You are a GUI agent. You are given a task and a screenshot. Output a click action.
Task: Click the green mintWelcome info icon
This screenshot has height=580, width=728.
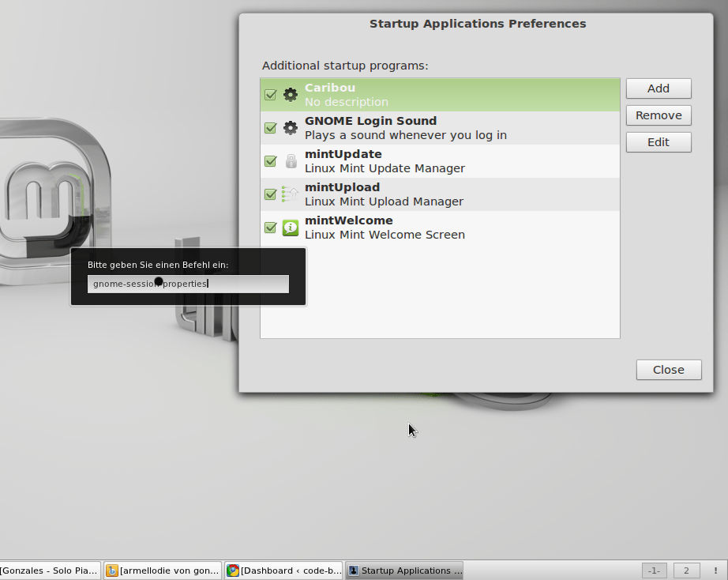click(x=290, y=227)
